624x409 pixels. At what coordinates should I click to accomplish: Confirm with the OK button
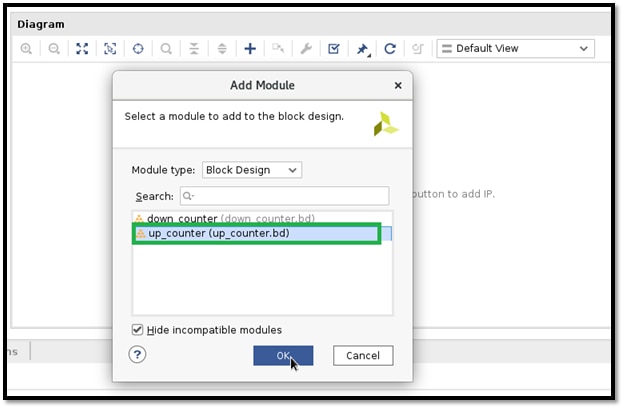pos(283,355)
